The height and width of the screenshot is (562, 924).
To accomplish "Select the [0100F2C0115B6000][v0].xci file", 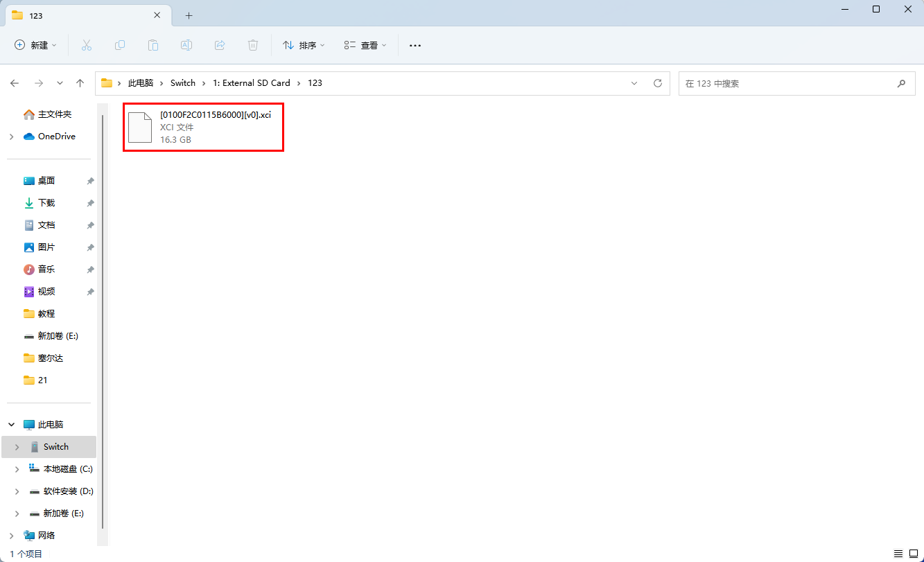I will click(203, 127).
